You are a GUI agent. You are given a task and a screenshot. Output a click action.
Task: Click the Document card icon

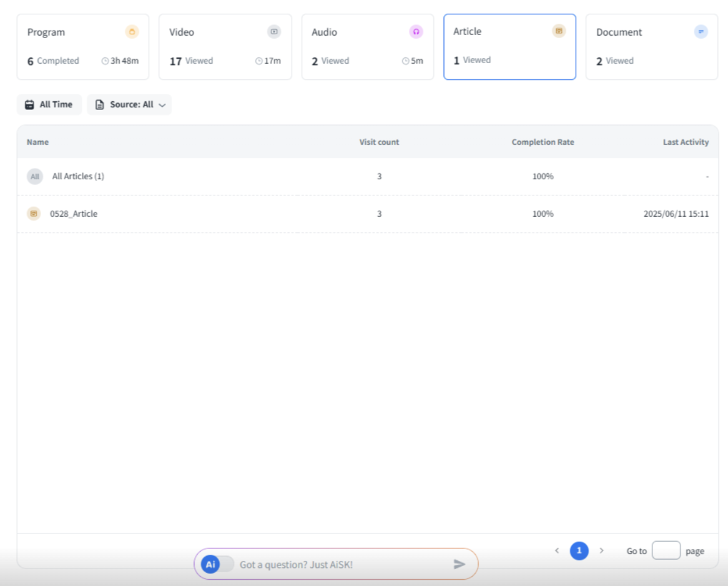click(x=701, y=32)
